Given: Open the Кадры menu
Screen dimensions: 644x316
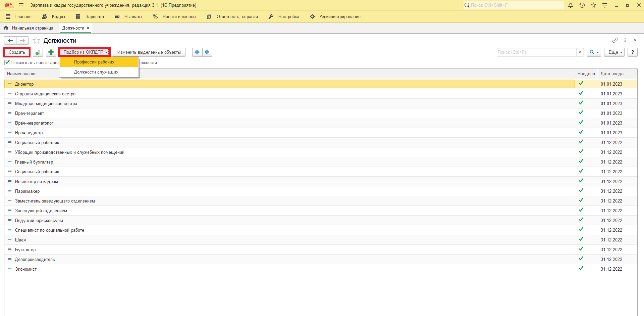Looking at the screenshot, I should pos(54,16).
